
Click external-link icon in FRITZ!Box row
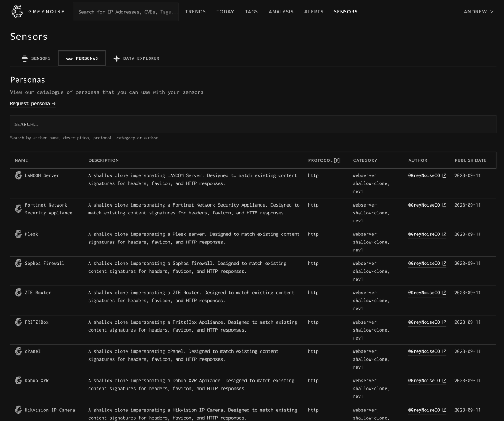click(x=444, y=322)
